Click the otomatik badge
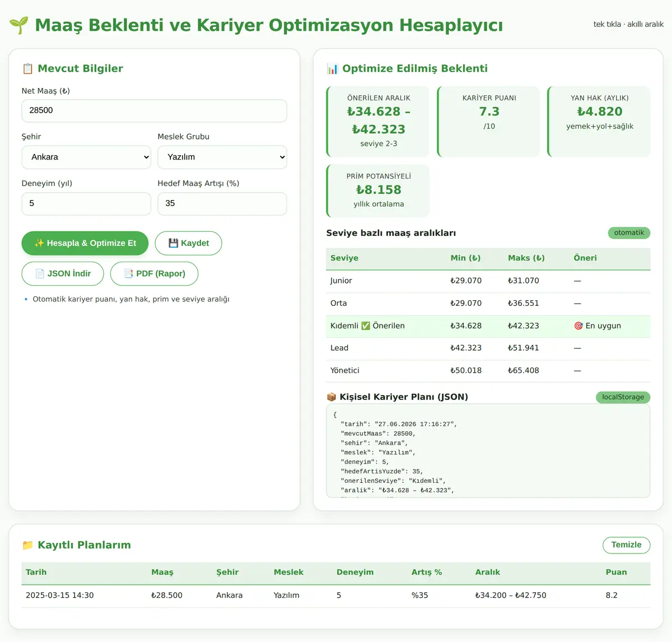This screenshot has height=642, width=672. coord(629,232)
